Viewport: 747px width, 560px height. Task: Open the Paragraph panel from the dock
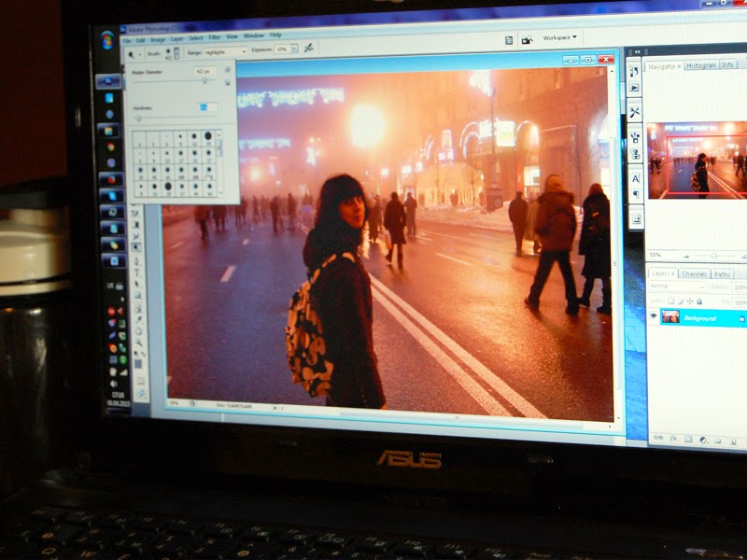pyautogui.click(x=636, y=195)
